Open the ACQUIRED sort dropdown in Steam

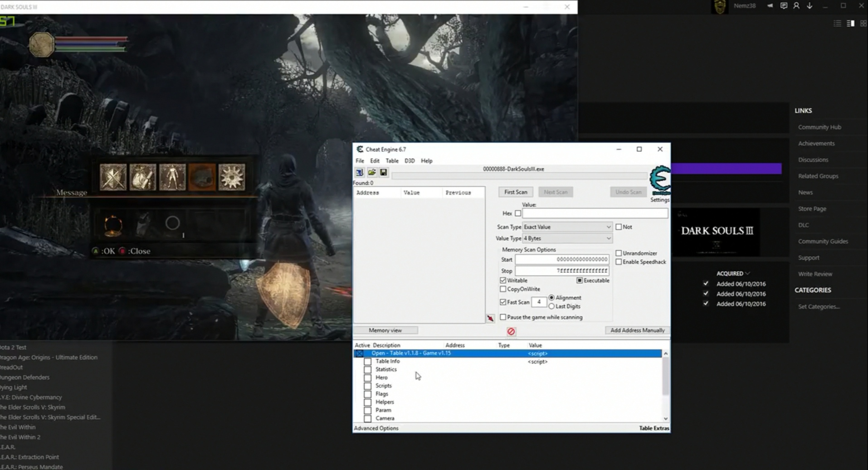pos(733,273)
